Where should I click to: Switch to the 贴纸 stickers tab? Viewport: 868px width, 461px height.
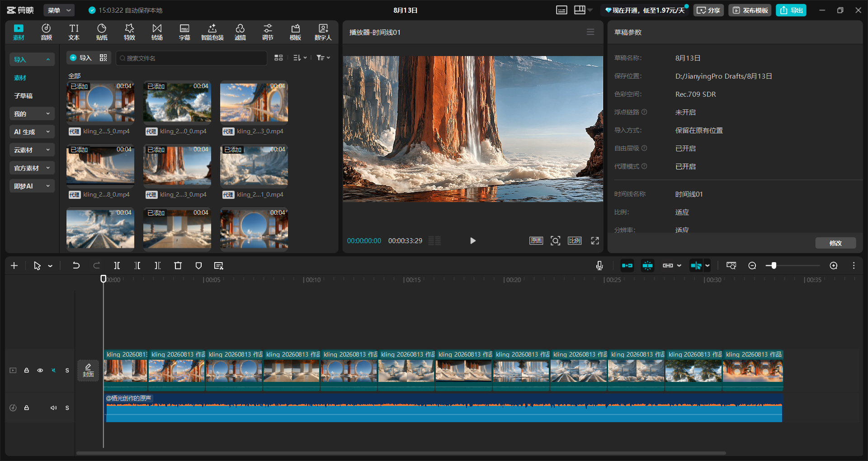click(x=102, y=32)
